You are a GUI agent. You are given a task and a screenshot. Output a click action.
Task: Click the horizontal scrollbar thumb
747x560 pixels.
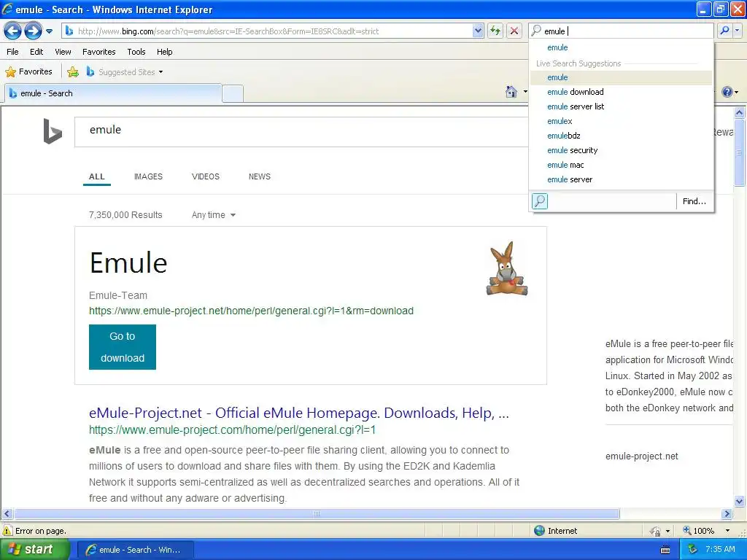point(317,514)
